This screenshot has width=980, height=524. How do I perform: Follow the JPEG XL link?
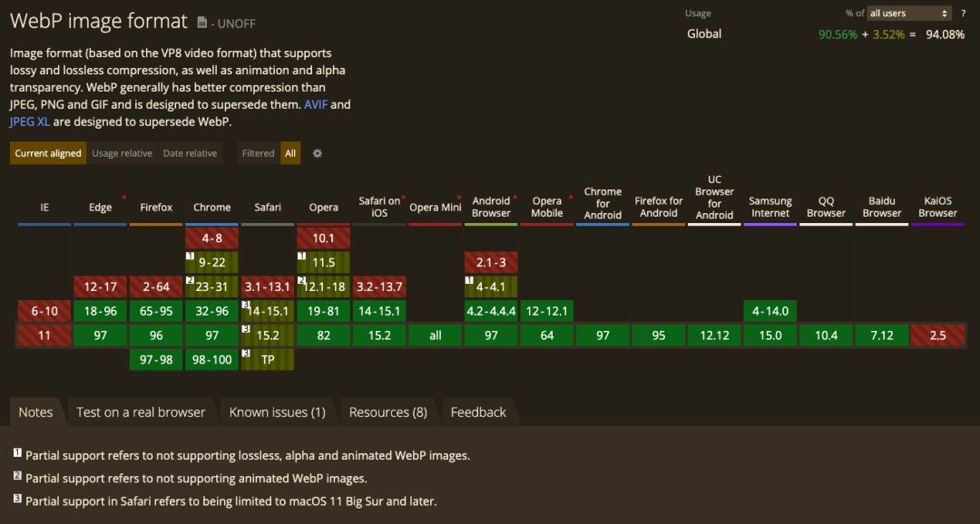[29, 121]
